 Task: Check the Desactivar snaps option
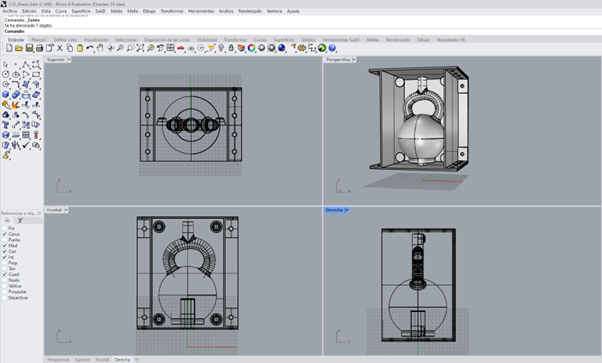5,298
